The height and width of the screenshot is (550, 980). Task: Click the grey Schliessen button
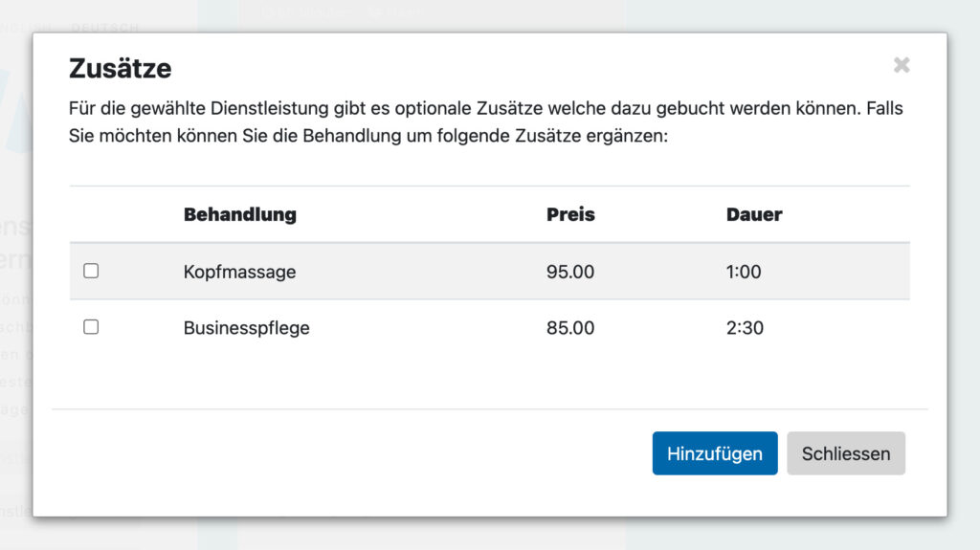coord(846,453)
